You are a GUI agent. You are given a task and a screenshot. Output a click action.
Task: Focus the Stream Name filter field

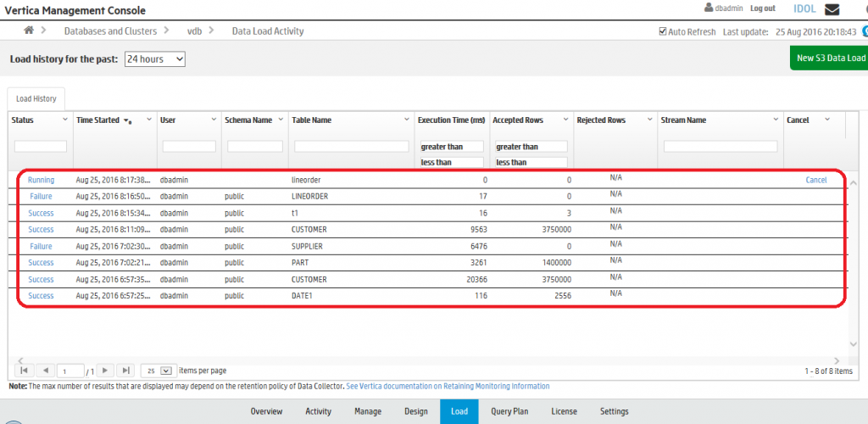tap(721, 147)
